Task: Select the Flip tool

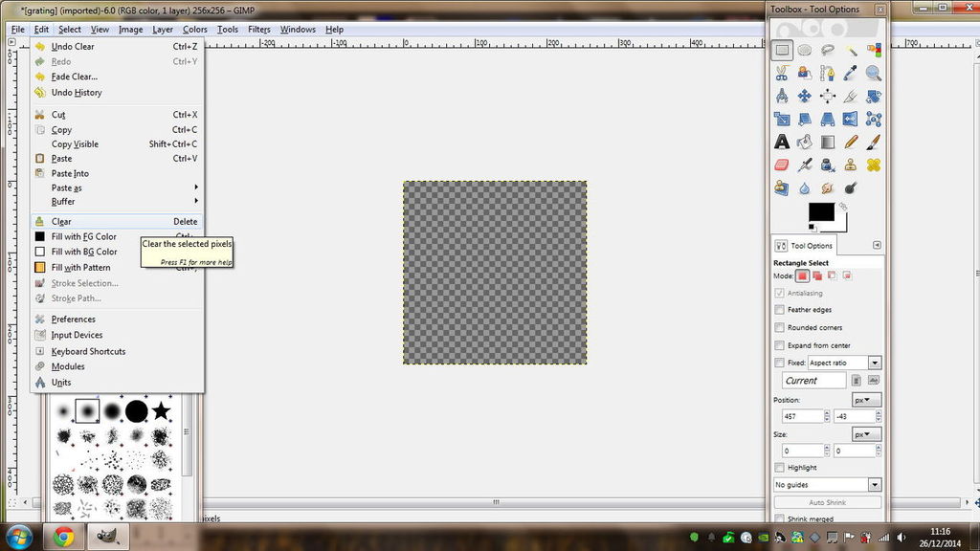Action: [851, 120]
